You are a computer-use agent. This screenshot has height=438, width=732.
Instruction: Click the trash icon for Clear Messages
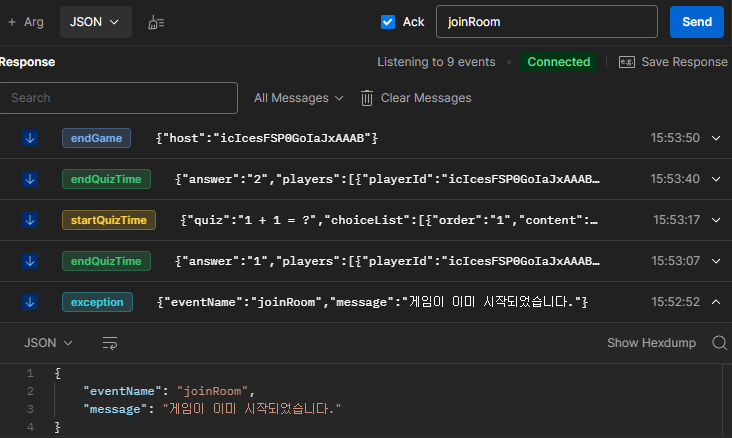[367, 98]
